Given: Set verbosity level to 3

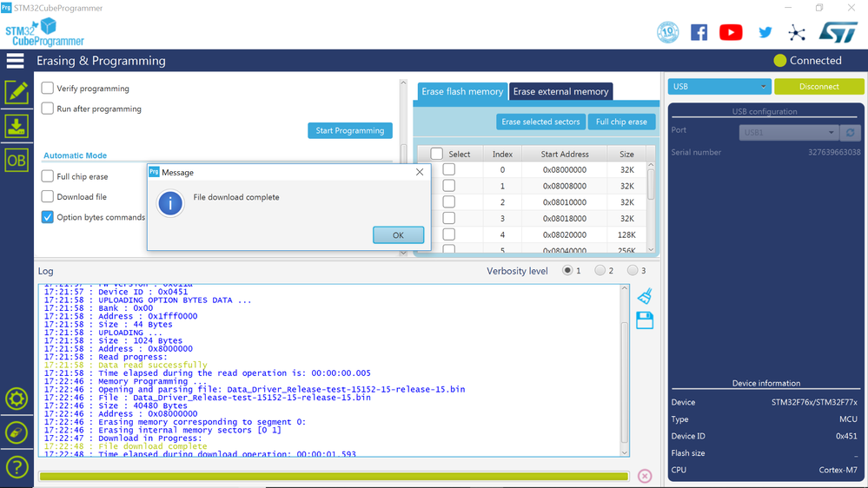Looking at the screenshot, I should point(633,271).
